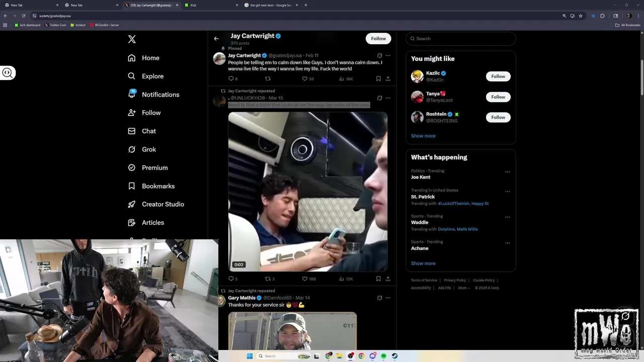Open more options on Gary Mathis post
644x362 pixels.
click(388, 298)
